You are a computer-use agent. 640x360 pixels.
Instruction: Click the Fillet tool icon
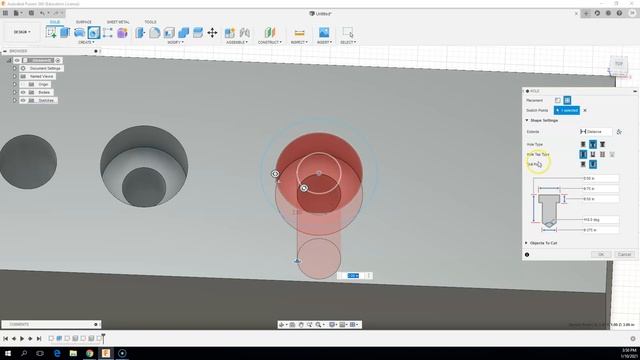point(155,32)
